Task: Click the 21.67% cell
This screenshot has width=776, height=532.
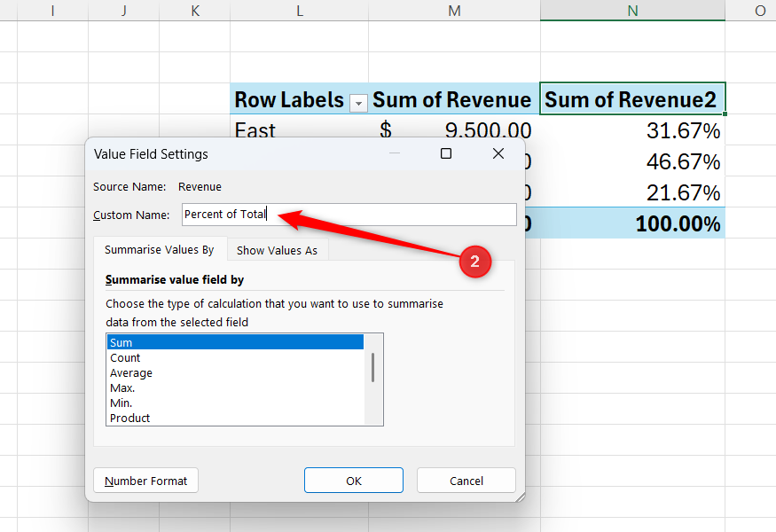Action: click(x=632, y=192)
